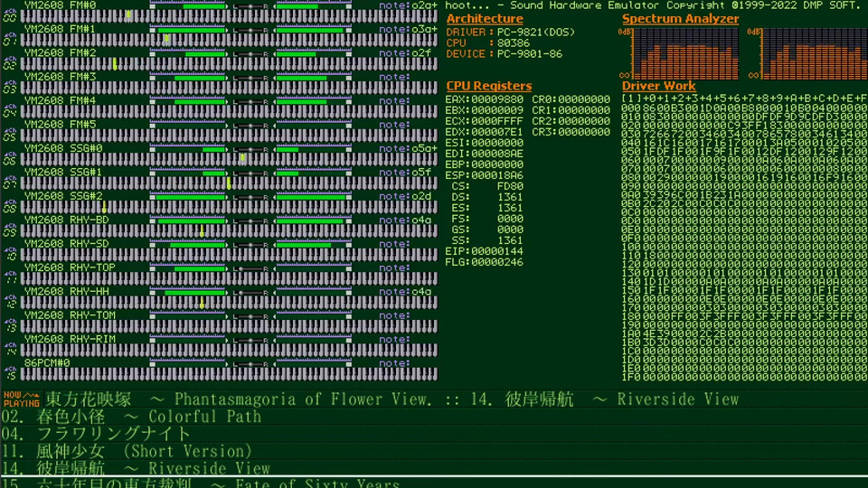Viewport: 868px width, 488px height.
Task: Click the FLG:00000246 register value
Action: 485,262
